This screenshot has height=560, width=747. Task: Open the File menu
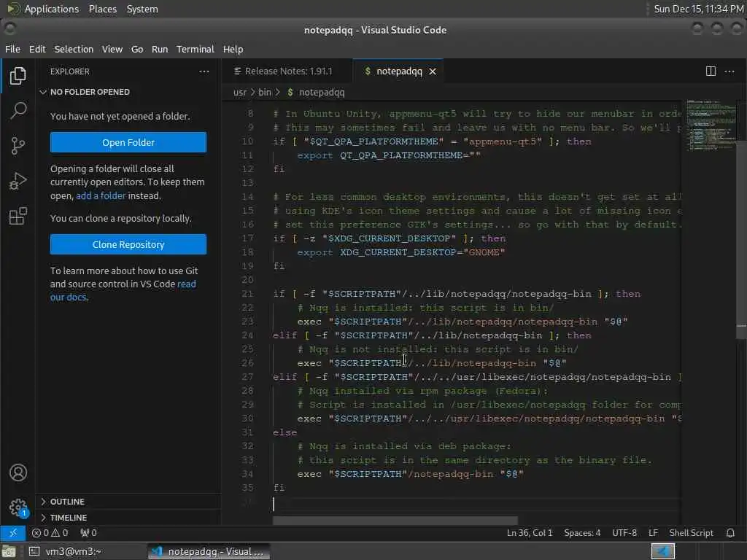[12, 49]
